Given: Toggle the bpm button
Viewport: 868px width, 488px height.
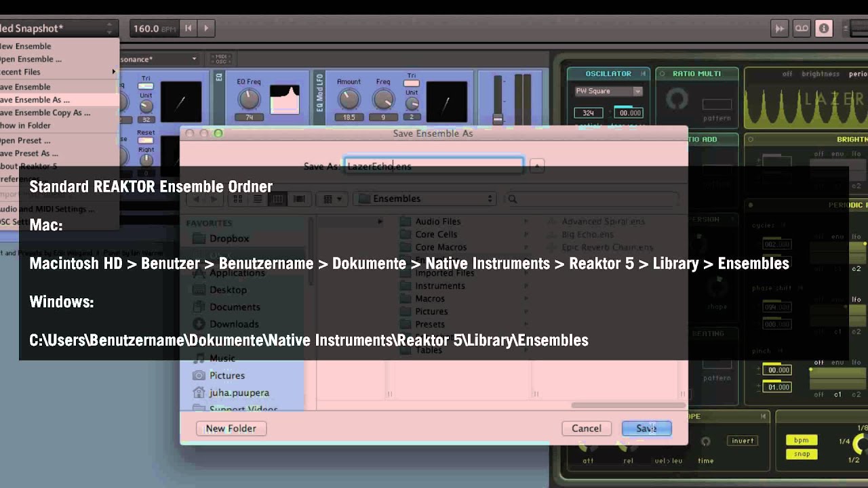Looking at the screenshot, I should pyautogui.click(x=802, y=440).
